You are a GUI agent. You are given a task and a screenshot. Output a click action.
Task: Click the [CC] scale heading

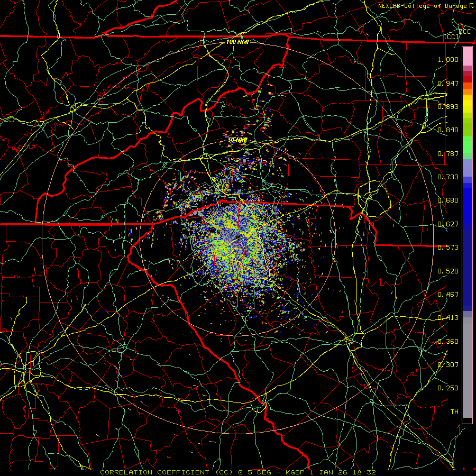point(452,37)
